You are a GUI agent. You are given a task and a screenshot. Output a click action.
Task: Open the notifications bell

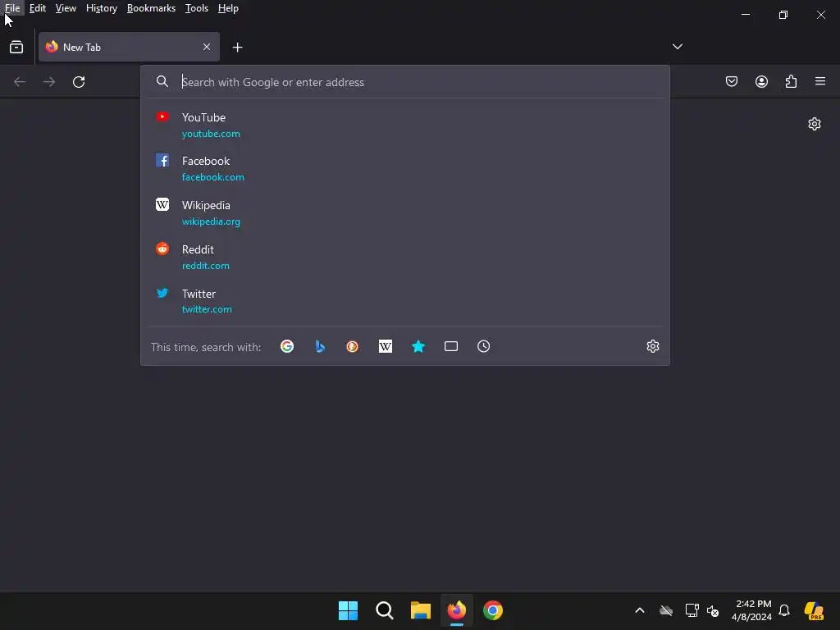pyautogui.click(x=784, y=610)
